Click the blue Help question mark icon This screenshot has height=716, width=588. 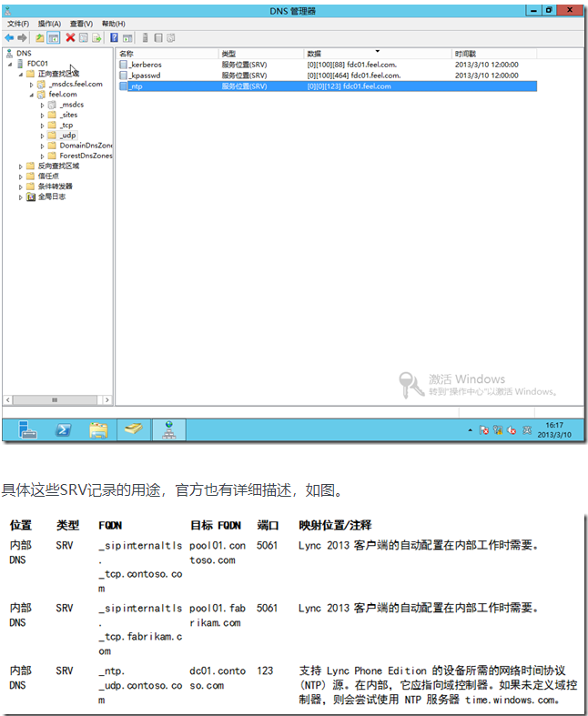114,37
